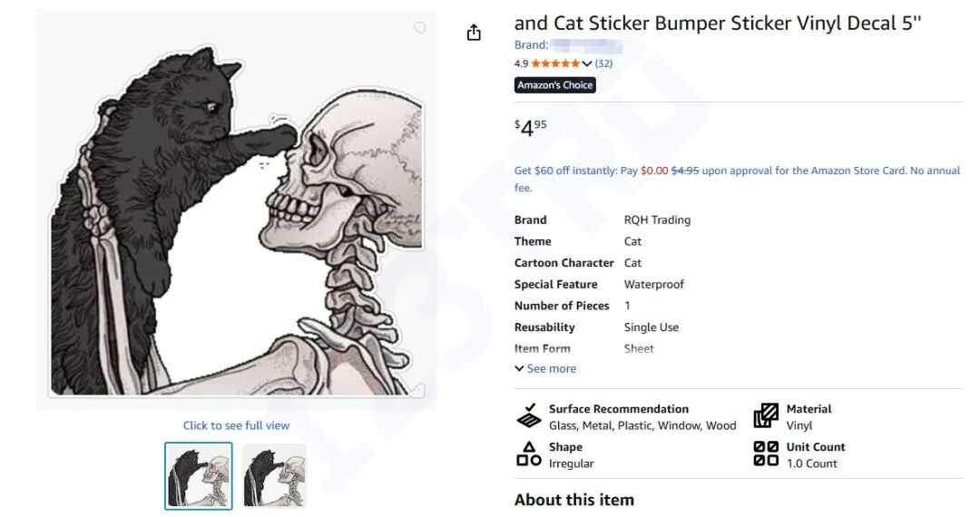The height and width of the screenshot is (517, 980).
Task: Click the Material vinyl icon
Action: 766,415
